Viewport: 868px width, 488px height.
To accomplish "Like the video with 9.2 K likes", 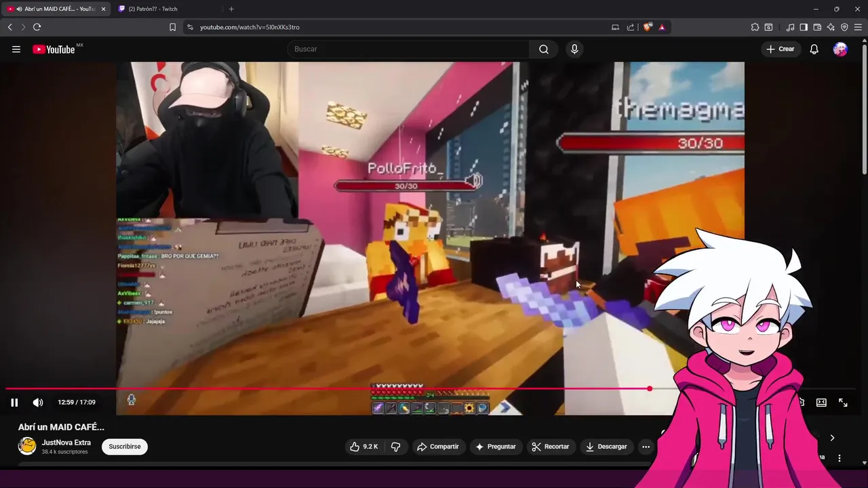I will coord(364,447).
